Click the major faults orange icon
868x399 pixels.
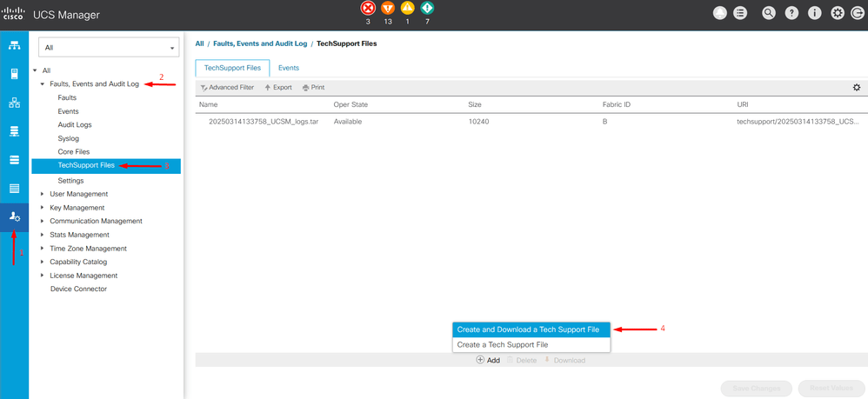tap(388, 9)
